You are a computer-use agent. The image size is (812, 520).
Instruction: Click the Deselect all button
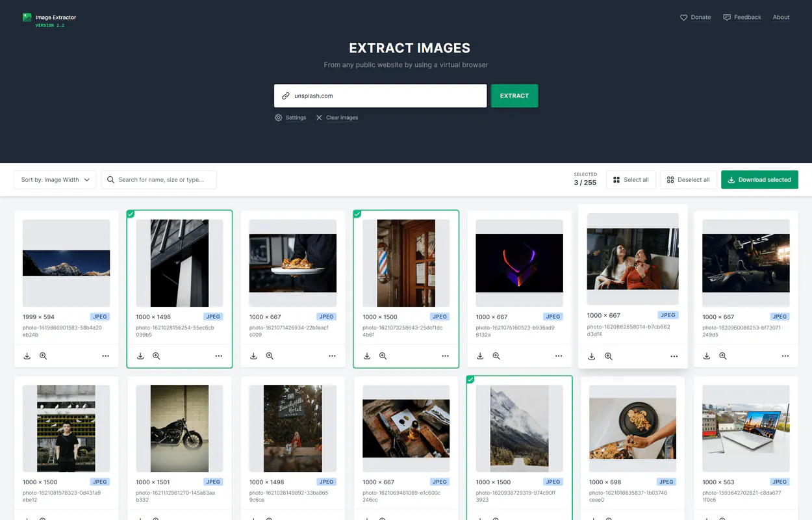[688, 180]
